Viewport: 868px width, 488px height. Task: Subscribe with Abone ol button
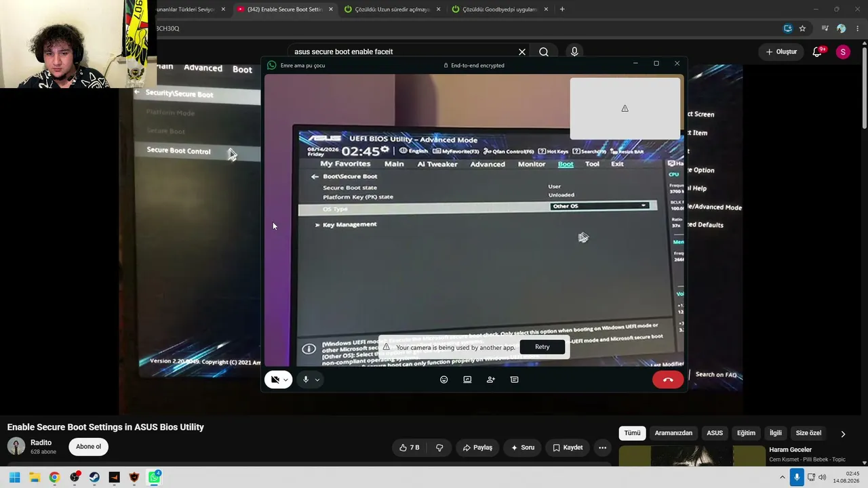tap(88, 447)
